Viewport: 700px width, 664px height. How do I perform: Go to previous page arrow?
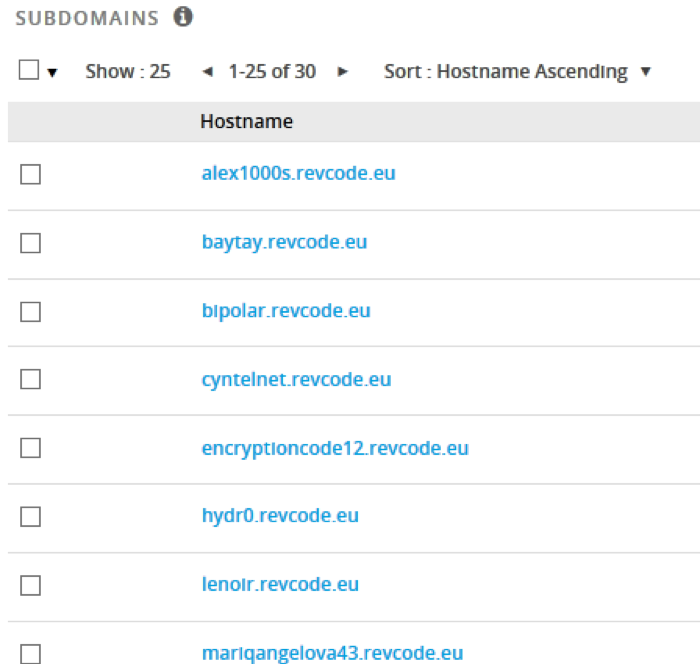coord(208,71)
